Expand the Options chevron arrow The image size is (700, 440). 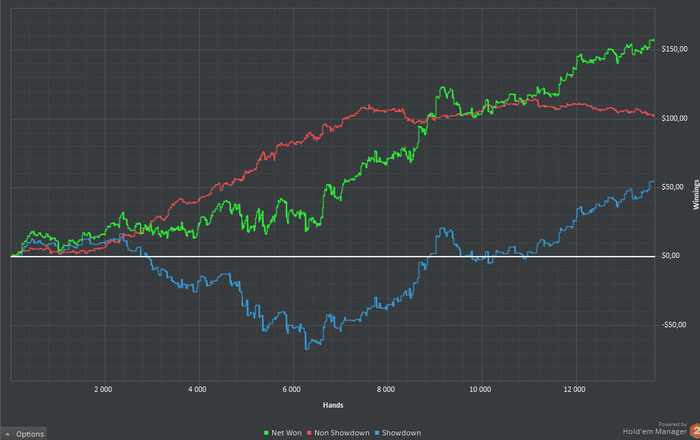(x=8, y=434)
